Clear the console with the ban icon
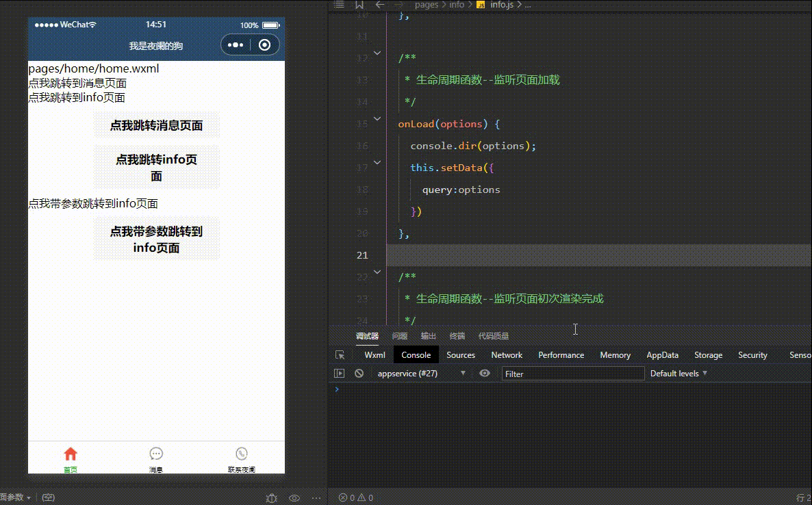 [x=359, y=374]
